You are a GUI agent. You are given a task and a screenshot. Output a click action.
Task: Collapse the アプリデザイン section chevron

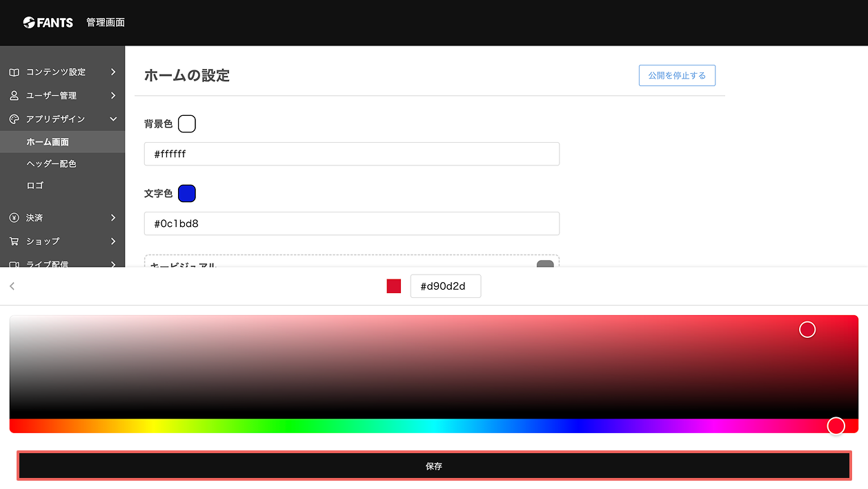point(113,119)
